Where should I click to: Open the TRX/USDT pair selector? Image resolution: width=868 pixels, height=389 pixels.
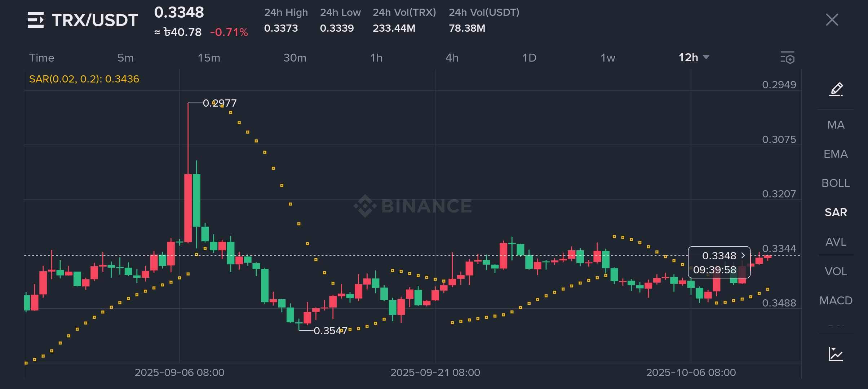click(94, 20)
